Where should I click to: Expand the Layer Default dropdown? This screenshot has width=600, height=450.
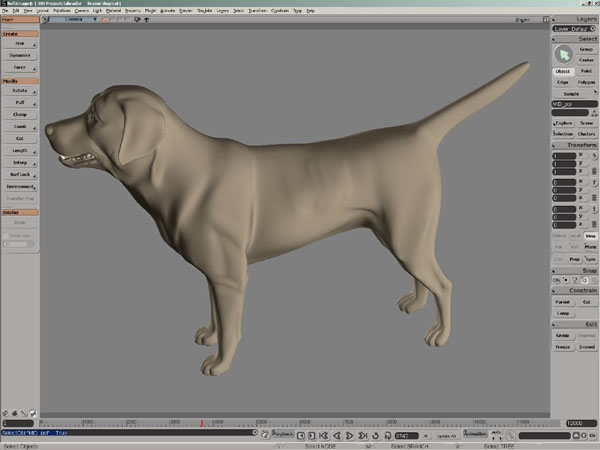(x=573, y=29)
